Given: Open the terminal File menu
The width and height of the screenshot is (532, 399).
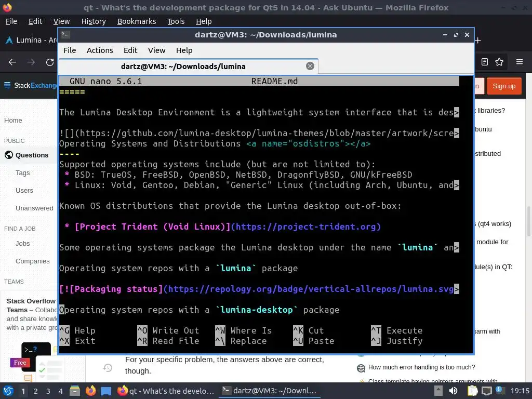Looking at the screenshot, I should [70, 50].
